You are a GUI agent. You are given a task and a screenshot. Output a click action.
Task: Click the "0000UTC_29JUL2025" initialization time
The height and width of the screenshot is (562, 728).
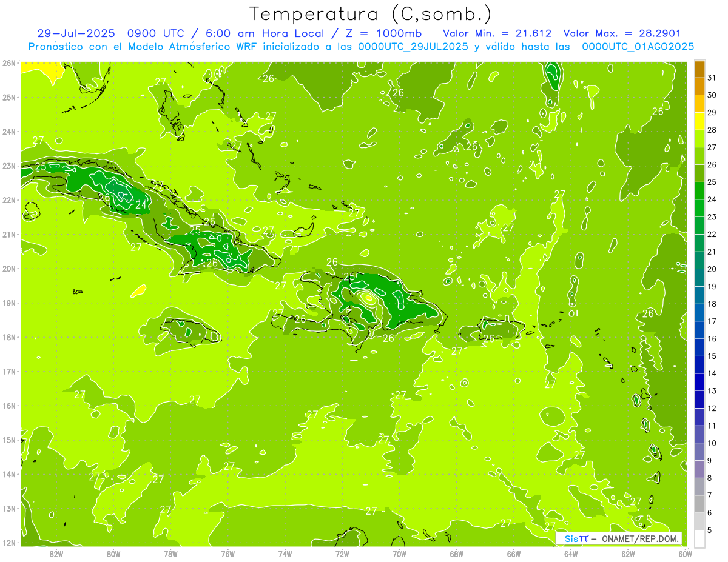point(413,46)
